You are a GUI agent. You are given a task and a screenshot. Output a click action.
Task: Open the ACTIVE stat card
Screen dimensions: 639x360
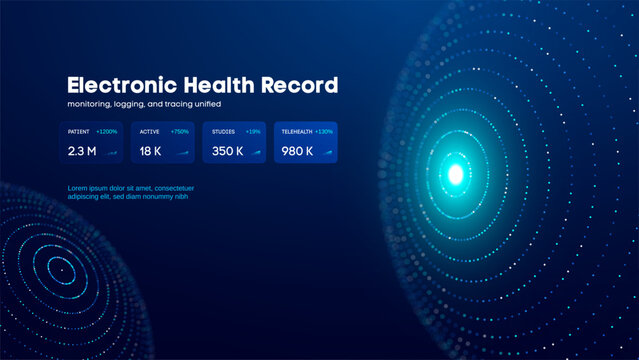point(163,142)
